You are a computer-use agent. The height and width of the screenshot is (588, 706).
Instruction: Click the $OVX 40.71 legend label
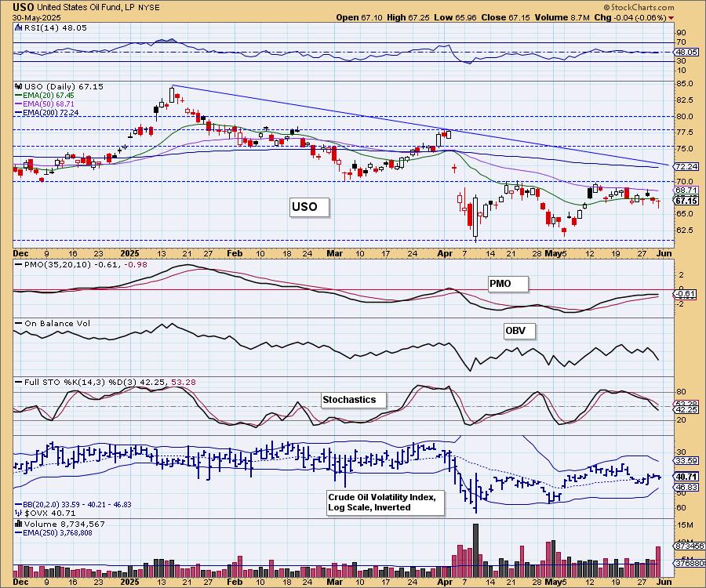[50, 513]
